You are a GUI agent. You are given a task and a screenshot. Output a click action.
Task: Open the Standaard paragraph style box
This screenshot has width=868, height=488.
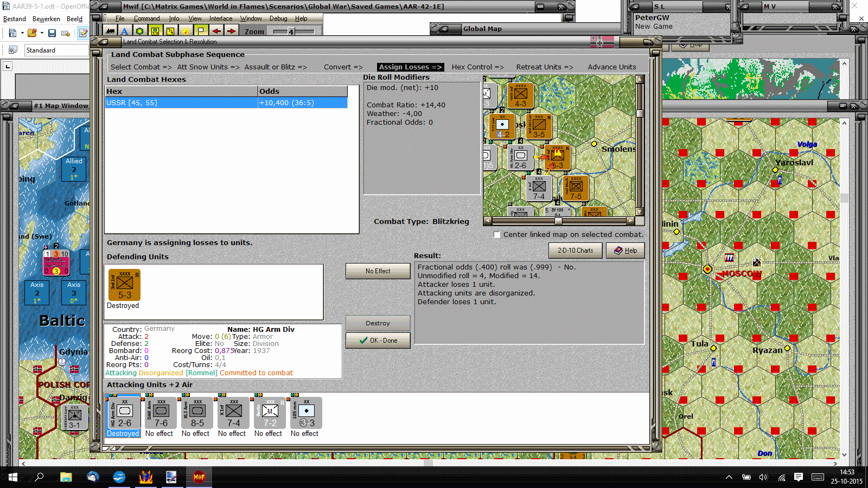[x=57, y=50]
